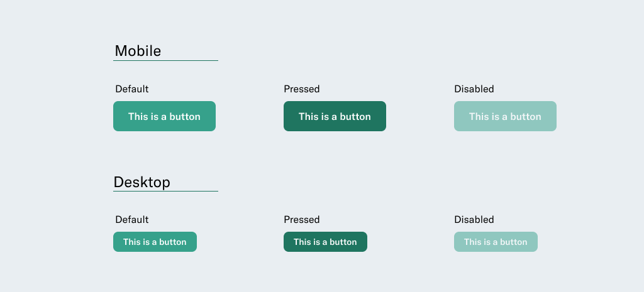Pick the darkest green large button swatch
This screenshot has width=644, height=292.
tap(335, 116)
